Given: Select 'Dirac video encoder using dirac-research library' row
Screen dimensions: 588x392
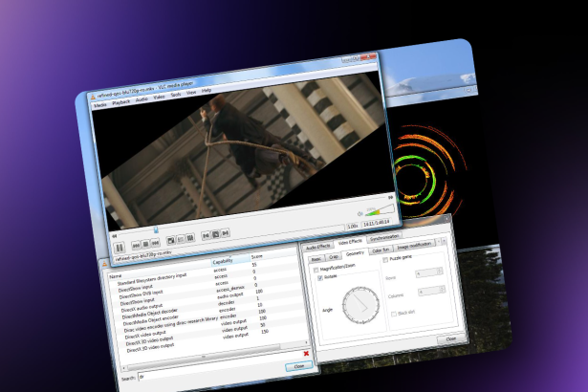Looking at the screenshot, I should [171, 325].
